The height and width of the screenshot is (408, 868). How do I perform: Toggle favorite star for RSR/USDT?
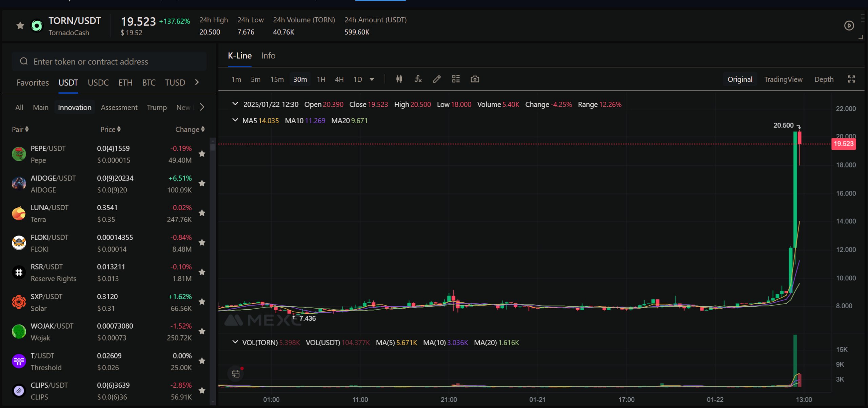point(202,272)
